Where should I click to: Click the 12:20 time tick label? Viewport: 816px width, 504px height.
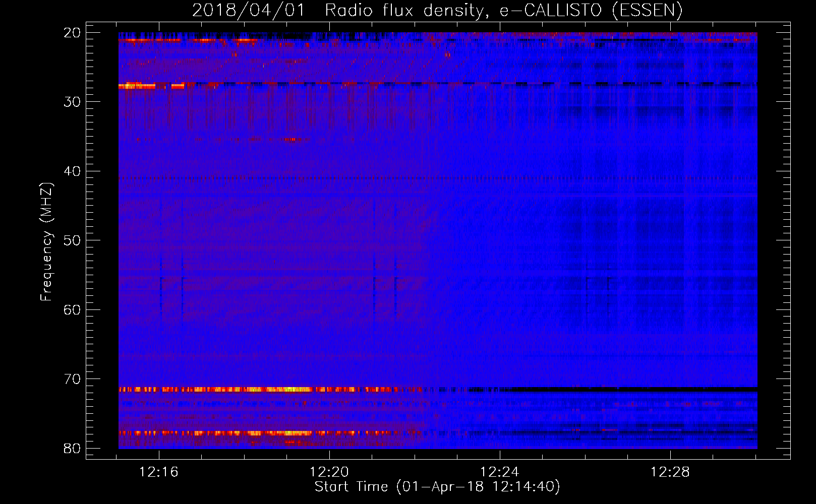pos(329,472)
